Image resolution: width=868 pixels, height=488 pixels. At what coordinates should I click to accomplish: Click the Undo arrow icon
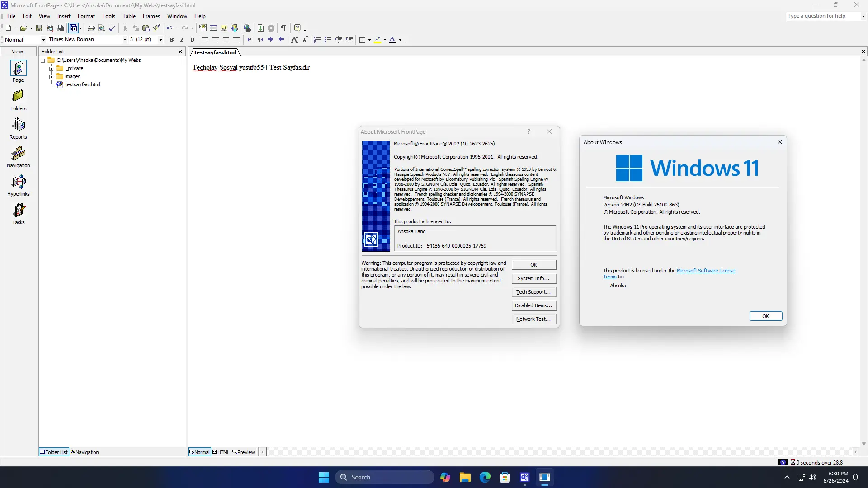(169, 28)
